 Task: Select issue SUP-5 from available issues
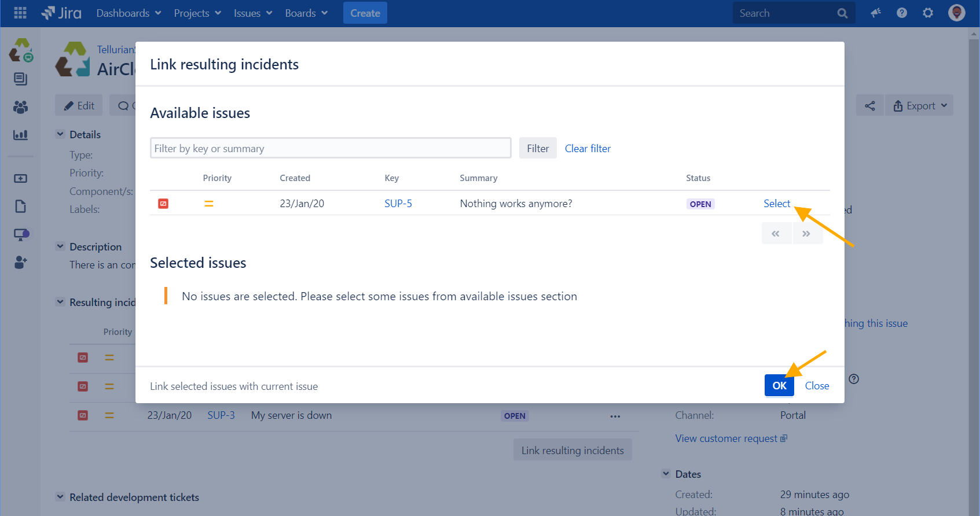776,204
